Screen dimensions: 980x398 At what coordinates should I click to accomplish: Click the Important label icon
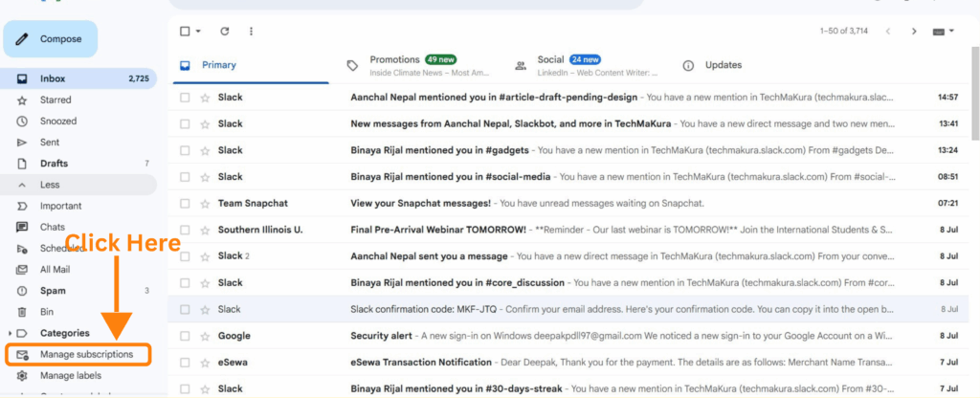pos(22,207)
